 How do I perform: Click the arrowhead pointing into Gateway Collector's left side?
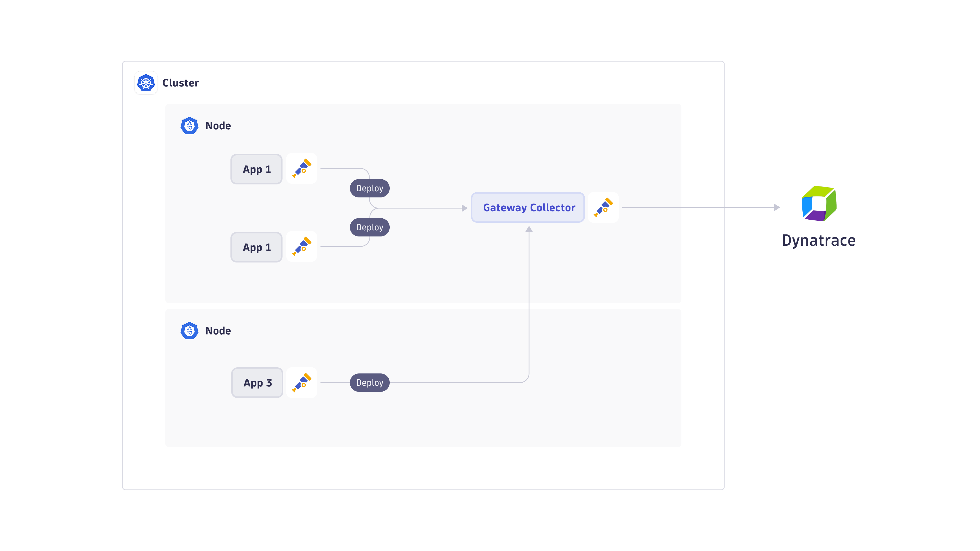pyautogui.click(x=464, y=208)
